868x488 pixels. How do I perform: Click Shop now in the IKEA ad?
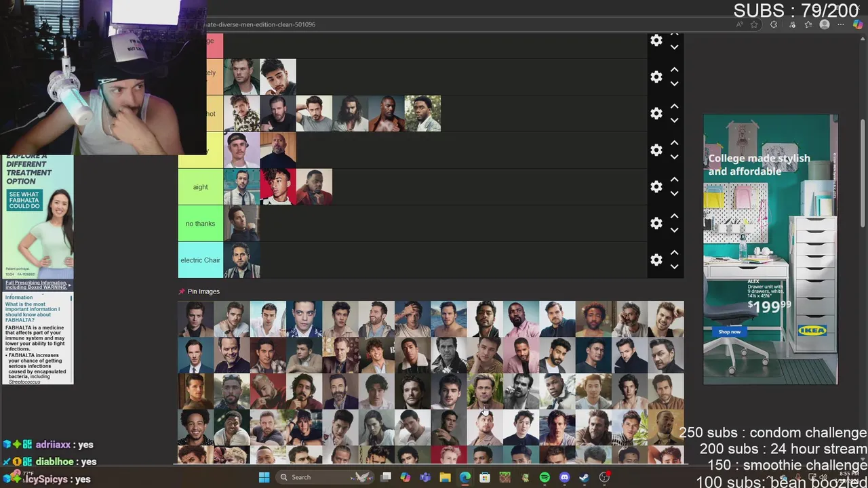point(730,331)
